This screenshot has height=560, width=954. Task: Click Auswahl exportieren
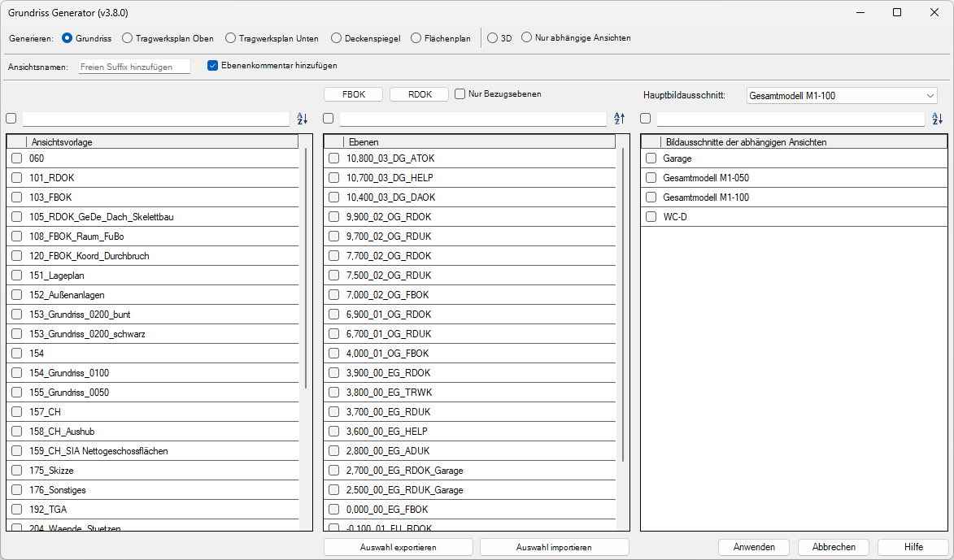pyautogui.click(x=398, y=546)
